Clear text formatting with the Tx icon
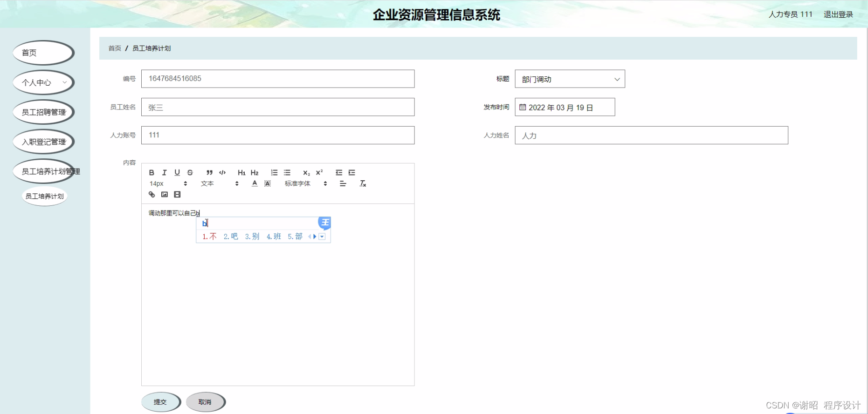868x414 pixels. [363, 183]
